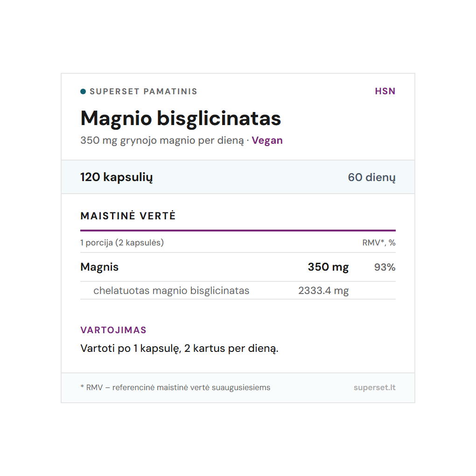Select the Magnis nutrient row name
This screenshot has height=476, width=476.
pos(99,267)
